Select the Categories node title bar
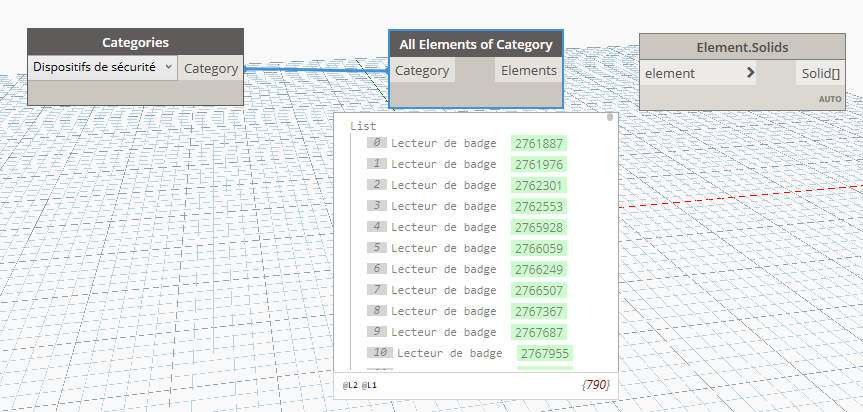This screenshot has width=863, height=412. coord(135,43)
